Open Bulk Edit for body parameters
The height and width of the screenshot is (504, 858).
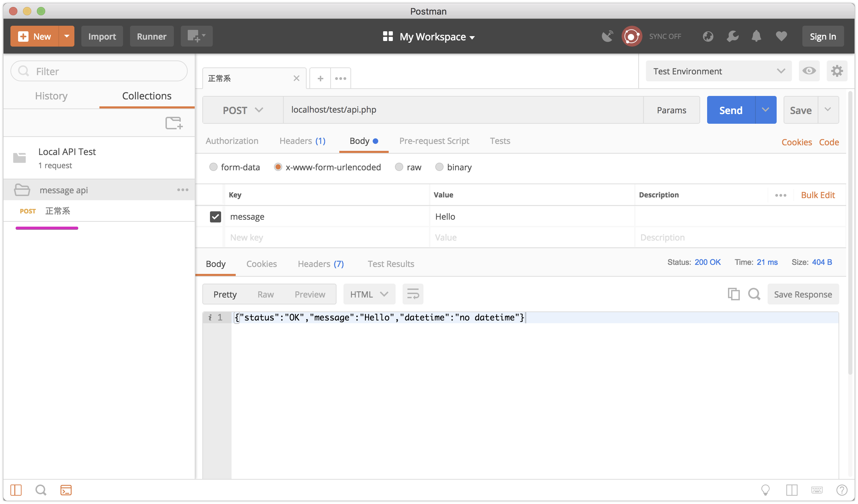818,195
